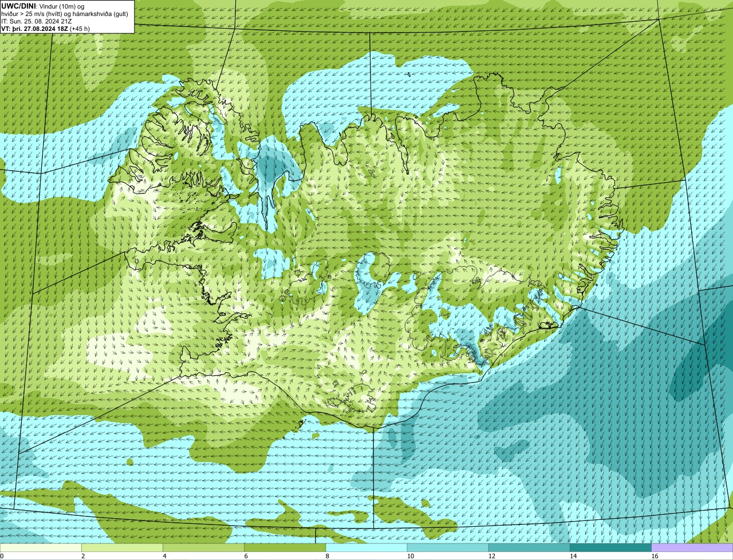Click the legend scale label '10'
Image resolution: width=733 pixels, height=560 pixels.
click(411, 556)
